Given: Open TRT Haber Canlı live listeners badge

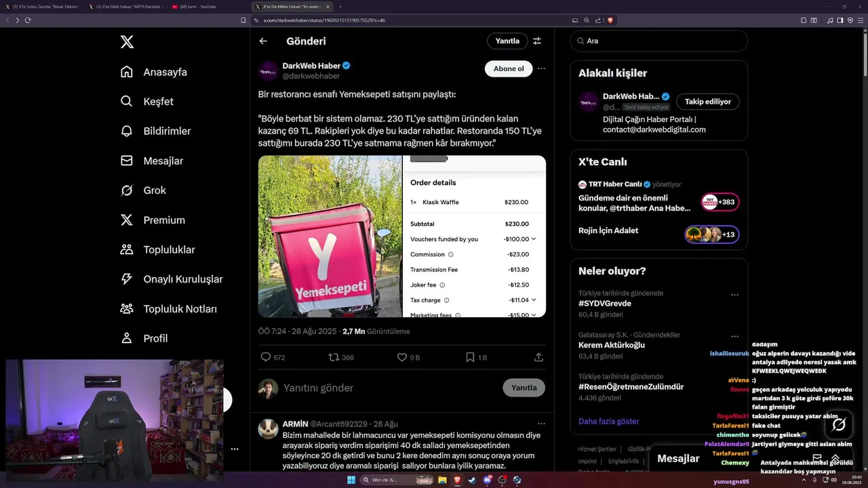Looking at the screenshot, I should tap(720, 202).
